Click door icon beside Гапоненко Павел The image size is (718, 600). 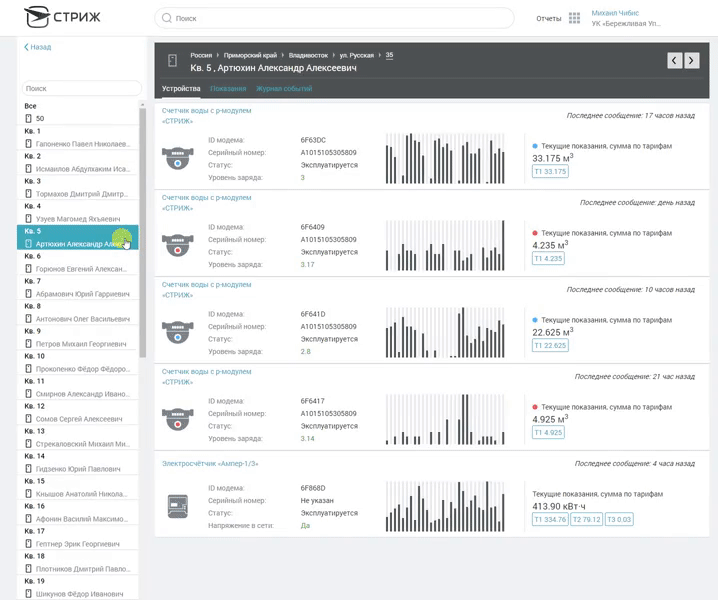28,144
